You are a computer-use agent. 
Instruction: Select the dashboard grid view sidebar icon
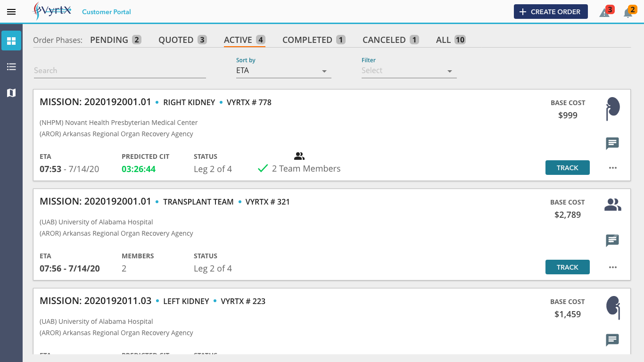click(x=11, y=41)
